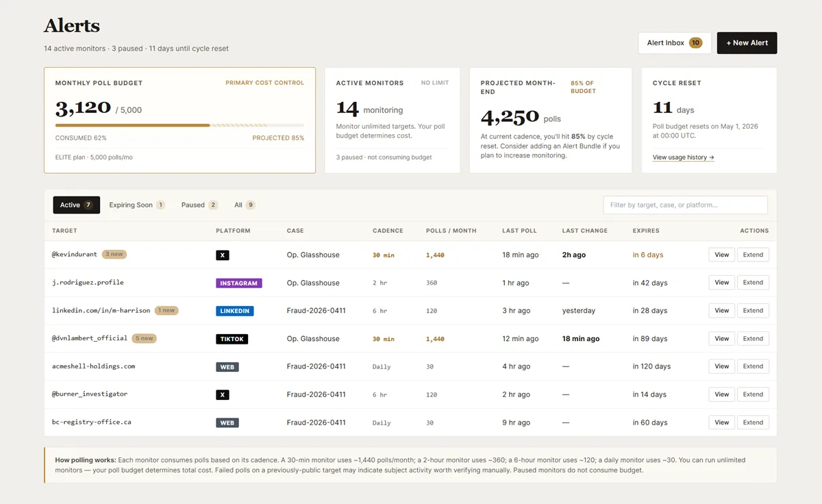Click the WEB badge for bc-registry-office.ca

click(x=227, y=423)
